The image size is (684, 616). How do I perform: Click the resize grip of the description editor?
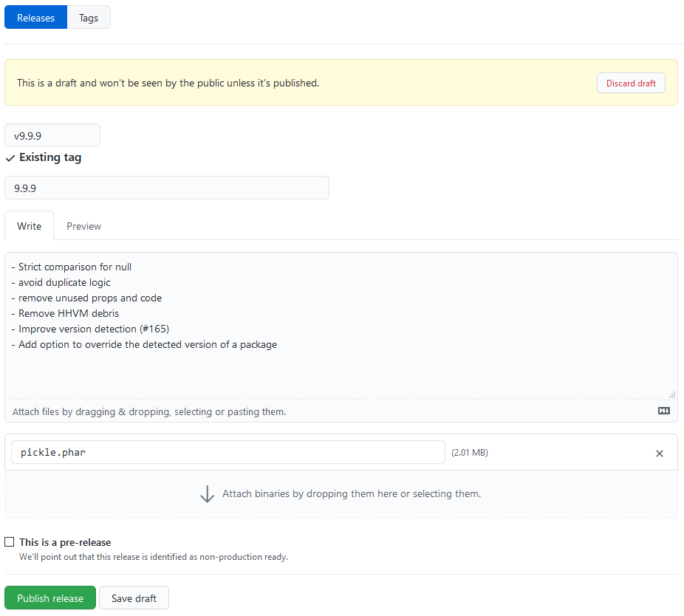click(671, 394)
